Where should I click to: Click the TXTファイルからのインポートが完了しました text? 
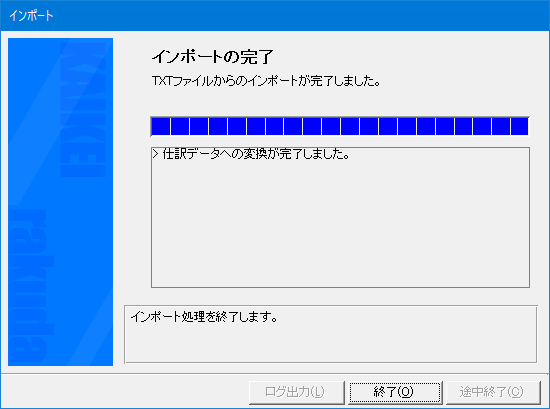click(266, 81)
